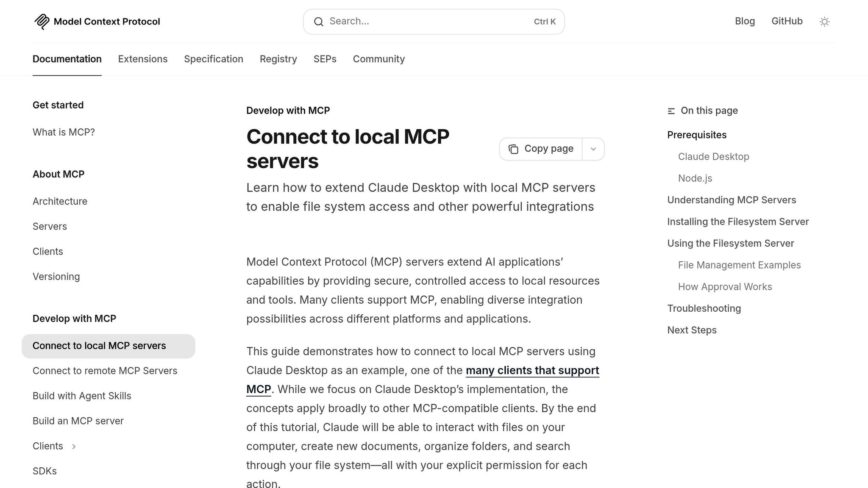This screenshot has height=488, width=868.
Task: Click the Copy page button
Action: [x=541, y=149]
